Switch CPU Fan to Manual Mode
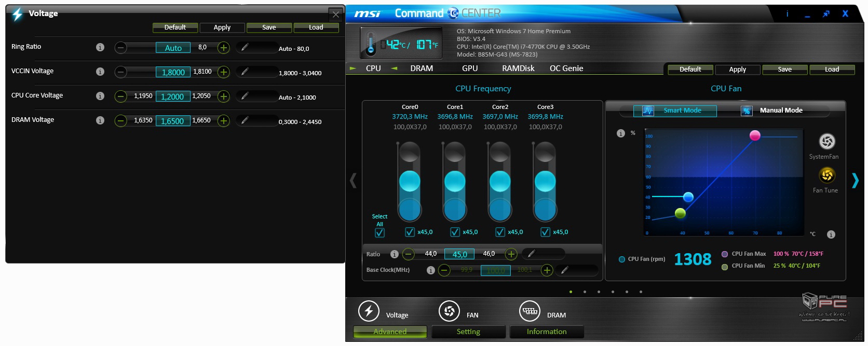Screen dimensions: 868x346 click(772, 110)
